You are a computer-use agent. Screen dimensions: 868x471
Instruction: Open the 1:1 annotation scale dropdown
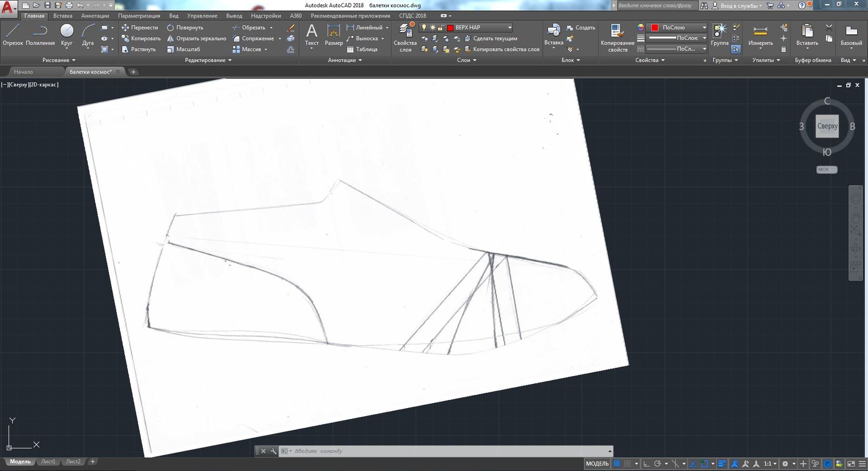770,464
